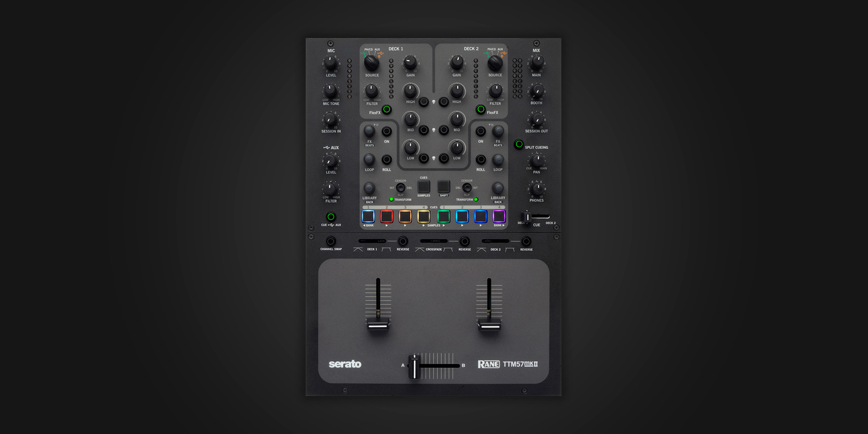Click the Deck 1 FX BEATS knob
Screen dimensions: 868x434
pyautogui.click(x=369, y=131)
